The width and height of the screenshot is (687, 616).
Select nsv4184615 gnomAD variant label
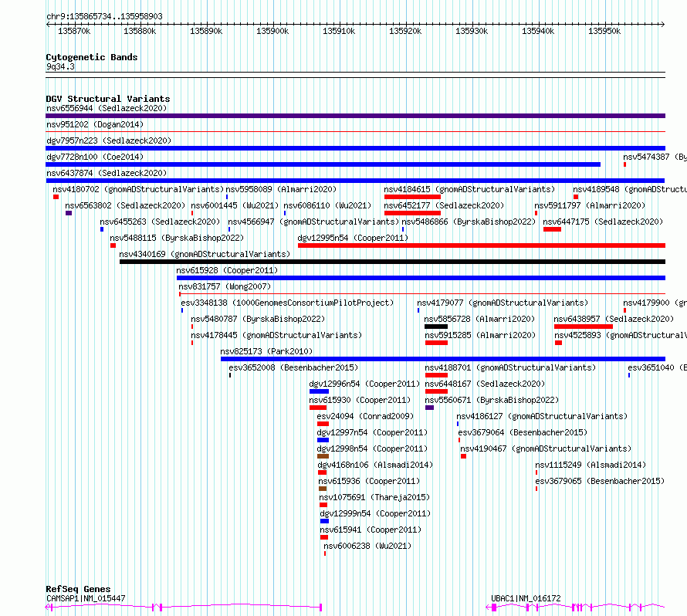[469, 189]
